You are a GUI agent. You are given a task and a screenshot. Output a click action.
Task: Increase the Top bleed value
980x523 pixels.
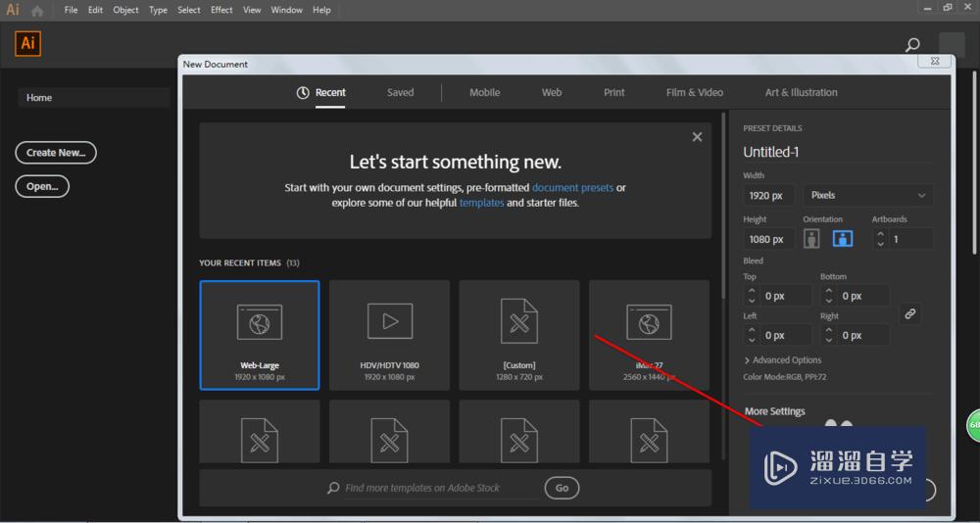tap(752, 291)
